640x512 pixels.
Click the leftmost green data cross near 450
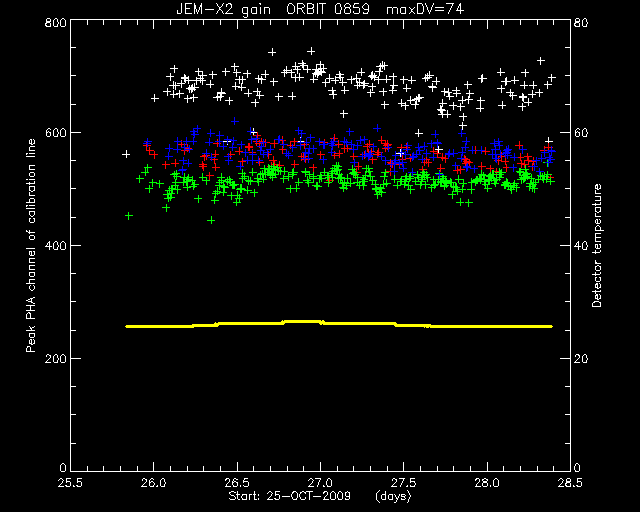click(129, 216)
